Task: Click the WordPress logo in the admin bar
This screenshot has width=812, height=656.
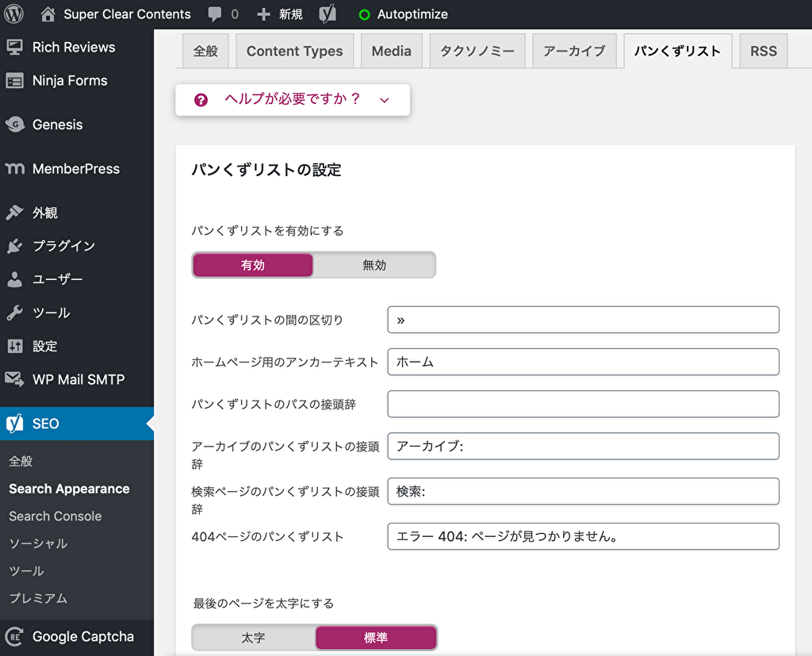Action: pyautogui.click(x=13, y=13)
